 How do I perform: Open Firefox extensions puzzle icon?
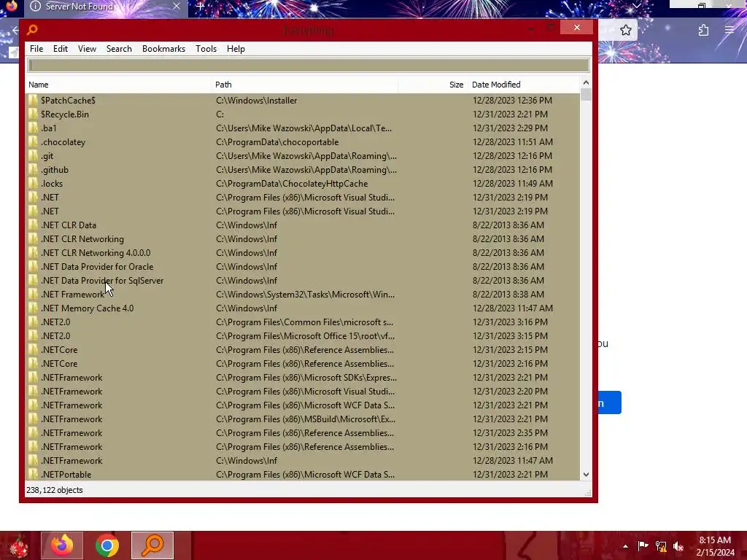pyautogui.click(x=703, y=31)
